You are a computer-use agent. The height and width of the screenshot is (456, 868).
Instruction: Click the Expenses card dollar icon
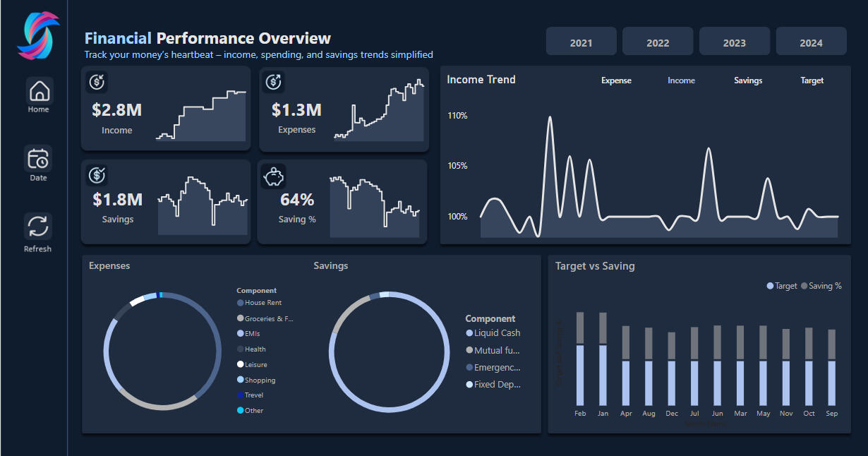point(274,83)
